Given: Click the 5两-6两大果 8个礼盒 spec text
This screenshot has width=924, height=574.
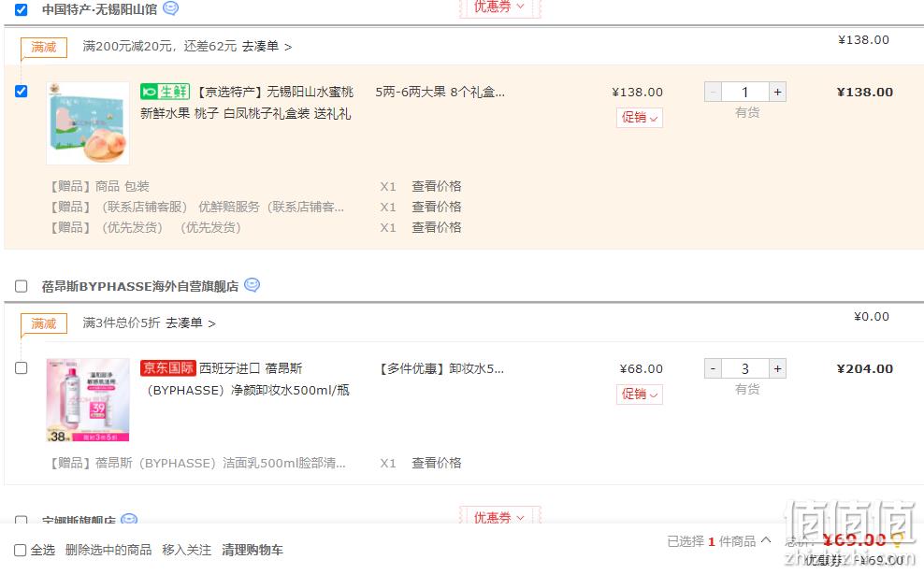Looking at the screenshot, I should [x=440, y=92].
